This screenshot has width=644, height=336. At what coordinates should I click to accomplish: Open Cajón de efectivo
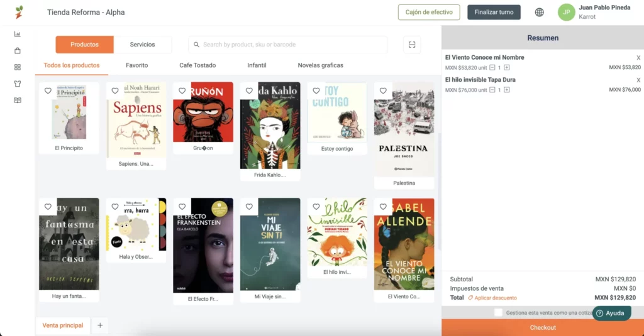click(x=429, y=13)
